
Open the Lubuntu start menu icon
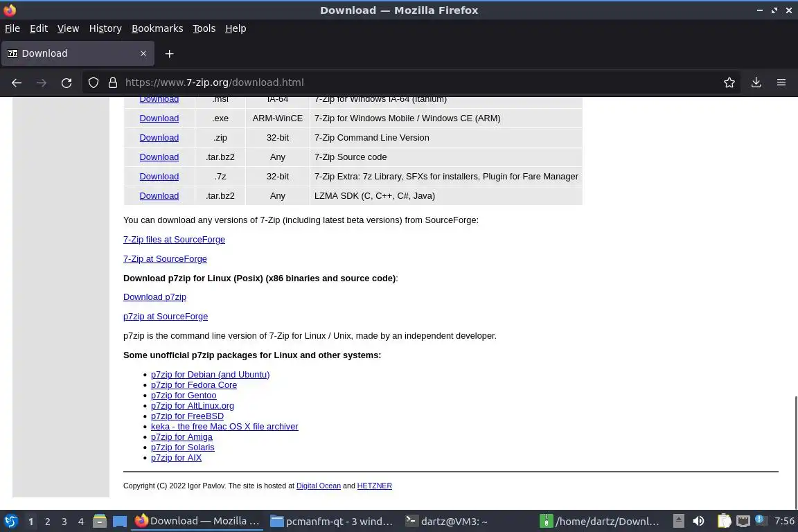[10, 521]
